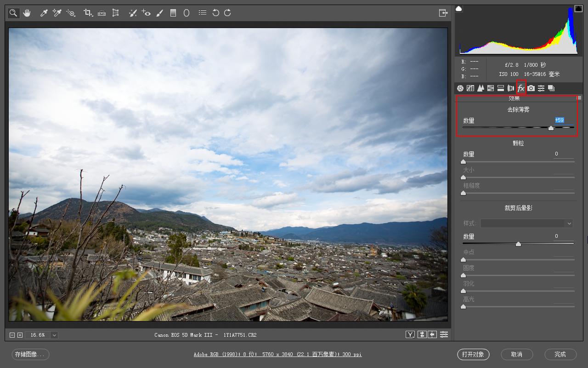Select the Adjustment Brush tool

tap(159, 13)
